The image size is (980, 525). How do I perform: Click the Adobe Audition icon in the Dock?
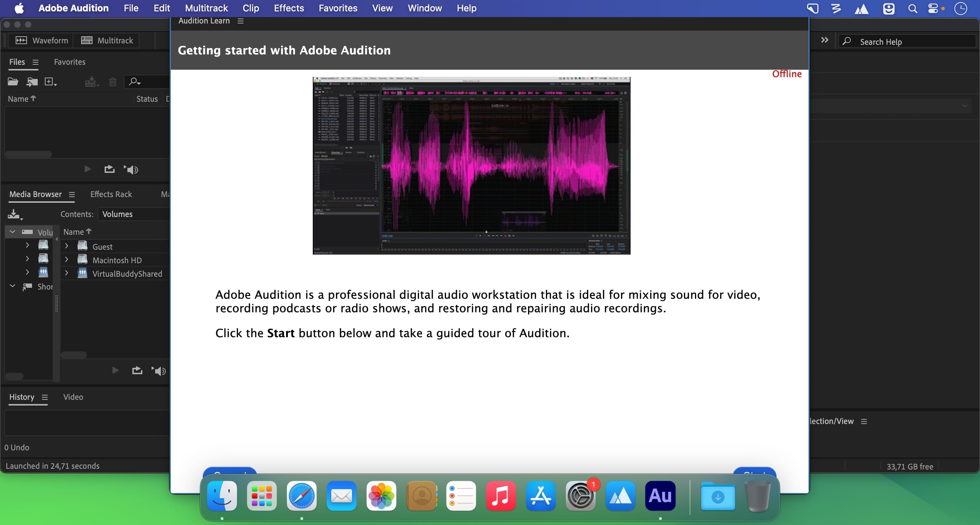tap(660, 496)
